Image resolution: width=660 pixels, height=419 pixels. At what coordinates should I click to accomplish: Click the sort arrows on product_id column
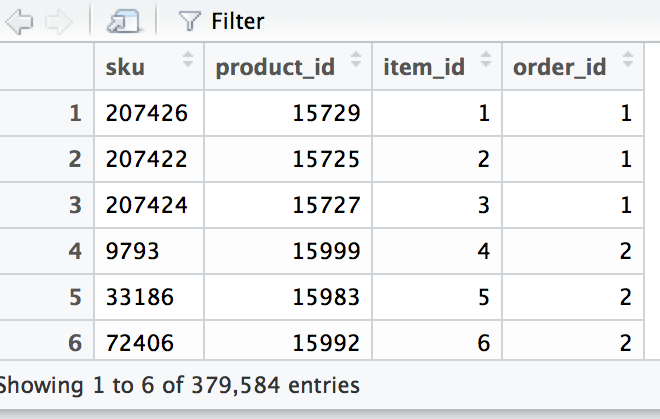pos(355,64)
